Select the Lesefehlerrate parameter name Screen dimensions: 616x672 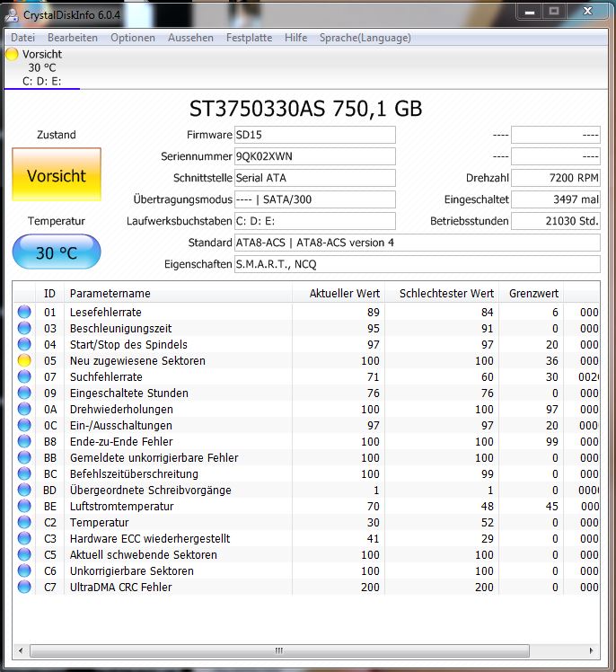pyautogui.click(x=105, y=312)
